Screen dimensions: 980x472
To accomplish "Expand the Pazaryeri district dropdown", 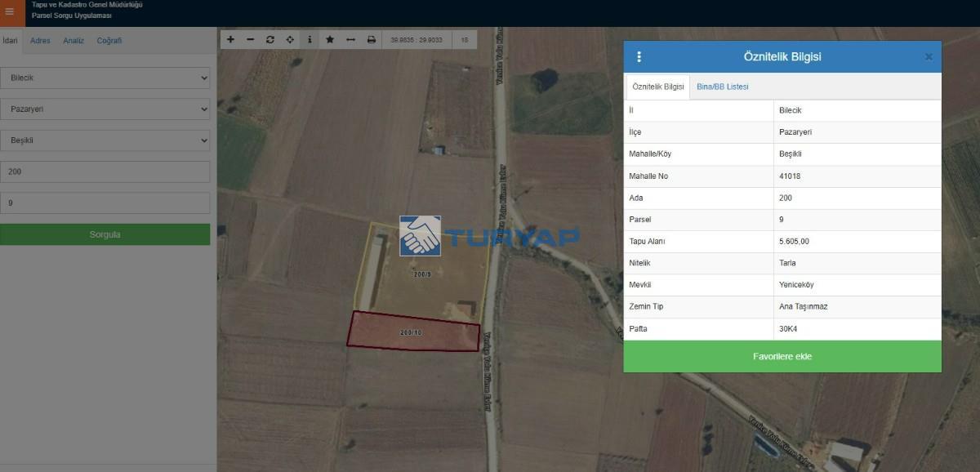I will 105,109.
